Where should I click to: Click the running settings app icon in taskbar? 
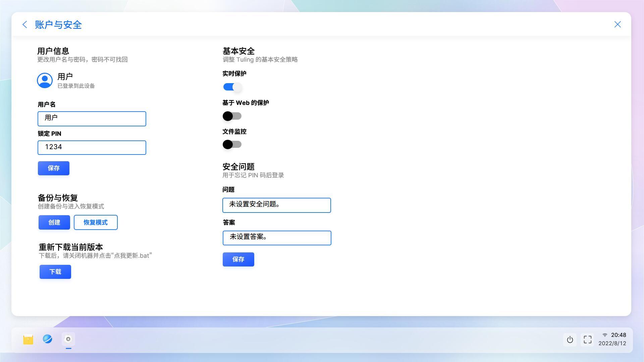coord(68,340)
